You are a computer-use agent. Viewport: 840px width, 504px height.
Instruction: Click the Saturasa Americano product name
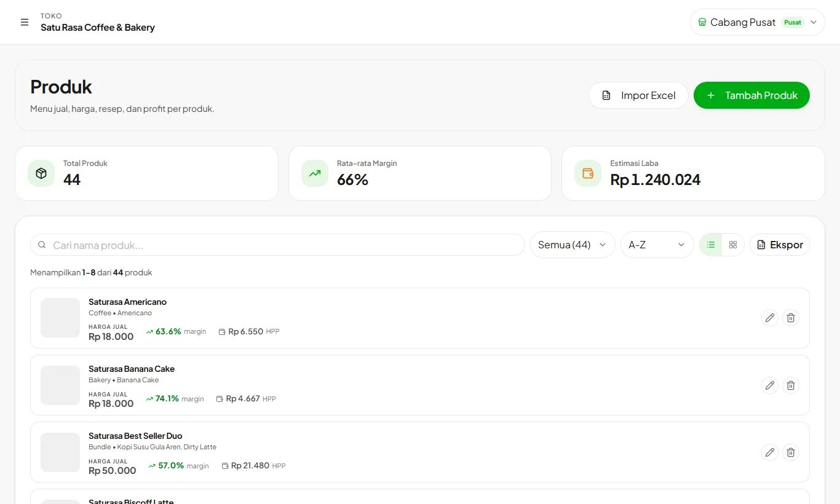(x=127, y=302)
